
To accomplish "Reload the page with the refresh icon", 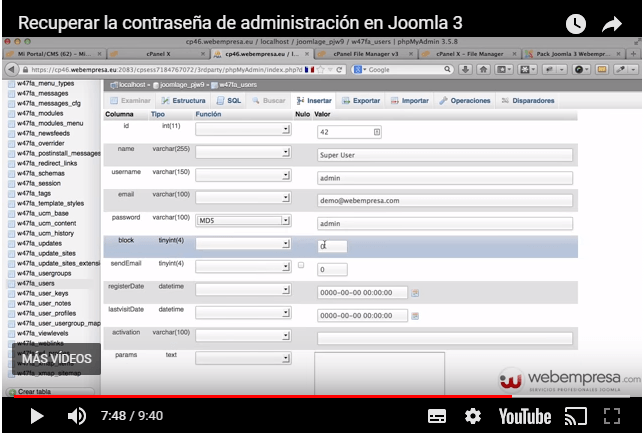I will coord(339,70).
